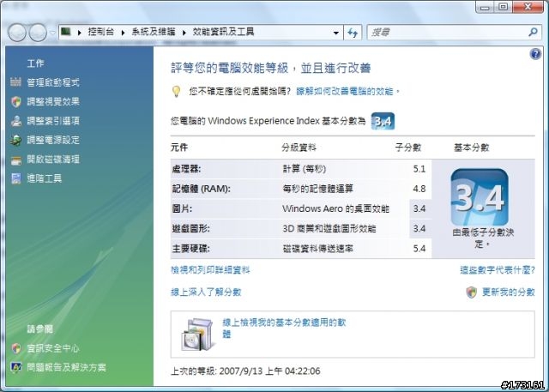Open 開啟磁碟清理 task link
Image resolution: width=549 pixels, height=392 pixels.
[53, 160]
